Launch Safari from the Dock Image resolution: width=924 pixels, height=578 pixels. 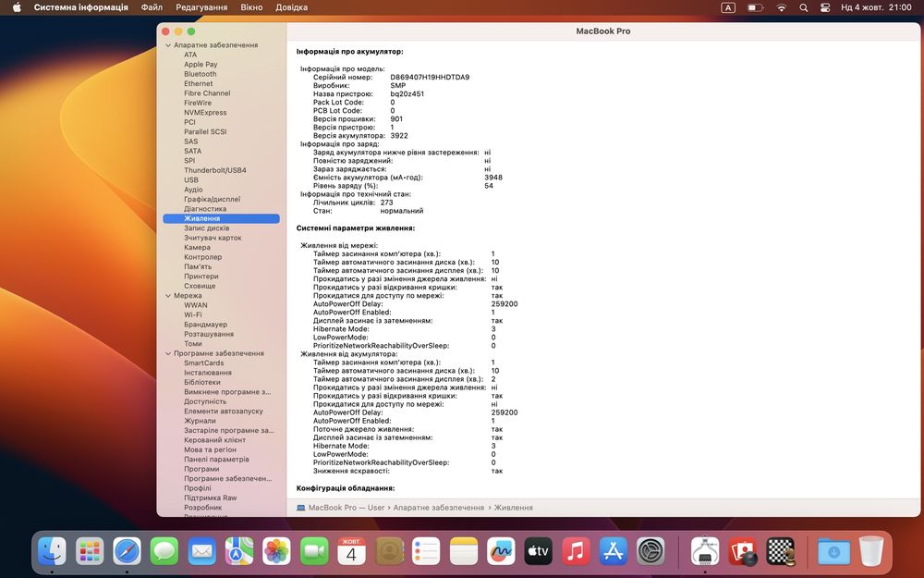point(127,551)
